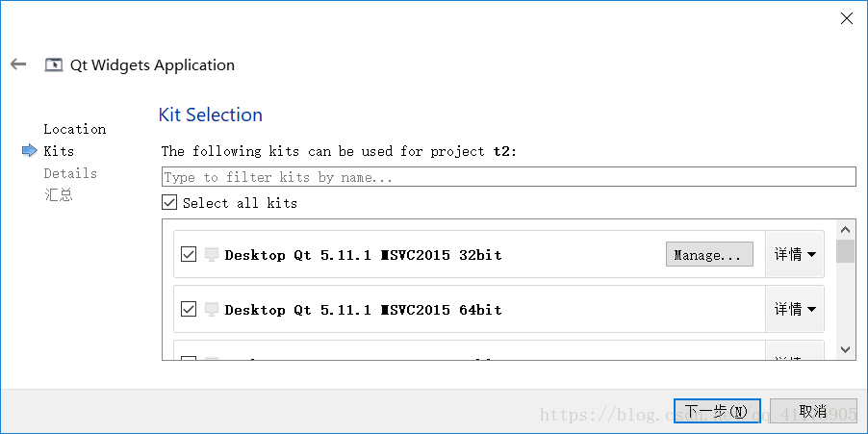868x434 pixels.
Task: Click the scrollbar down arrow
Action: tap(845, 349)
